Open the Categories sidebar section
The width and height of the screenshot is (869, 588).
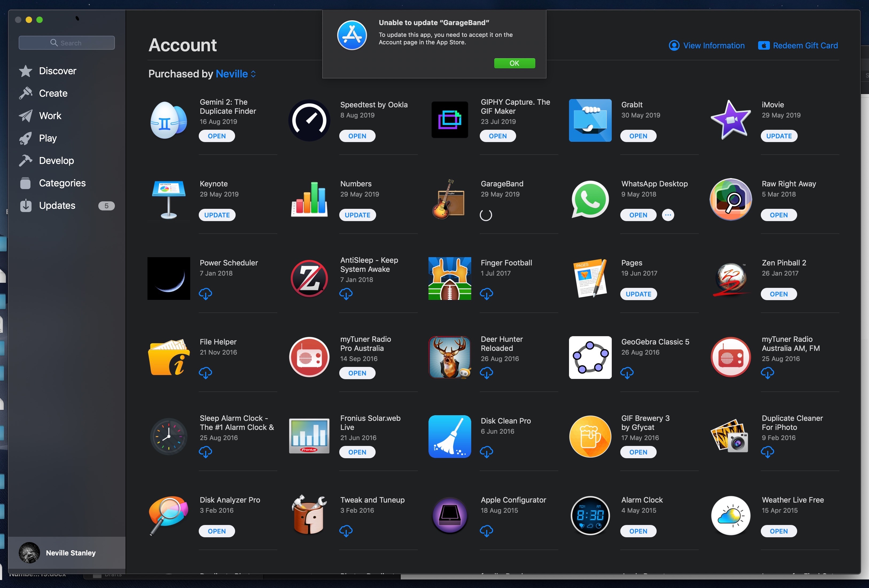tap(26, 183)
